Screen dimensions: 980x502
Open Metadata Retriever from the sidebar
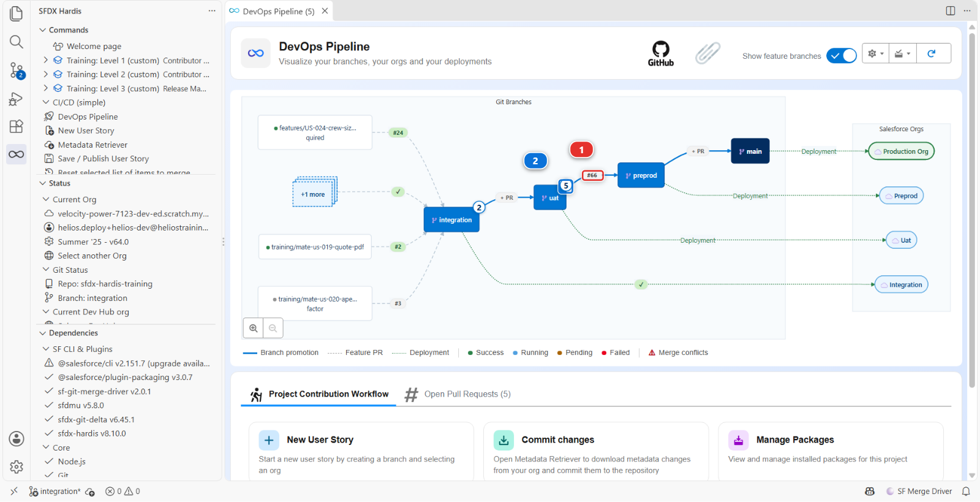click(x=92, y=145)
